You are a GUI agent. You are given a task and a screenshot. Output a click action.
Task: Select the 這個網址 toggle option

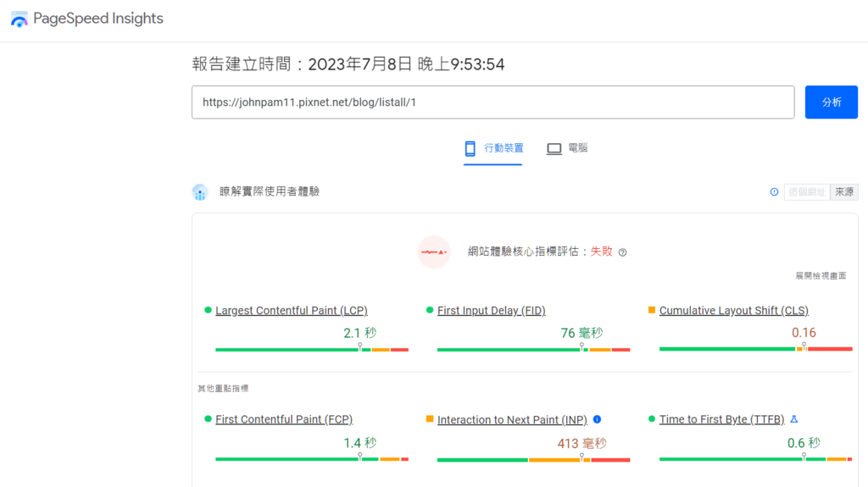coord(807,192)
